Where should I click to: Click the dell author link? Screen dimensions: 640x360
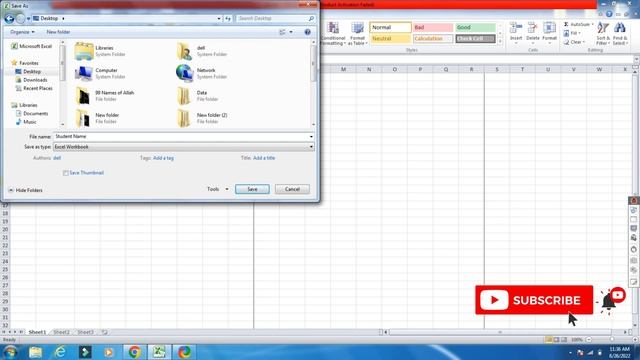(x=57, y=158)
